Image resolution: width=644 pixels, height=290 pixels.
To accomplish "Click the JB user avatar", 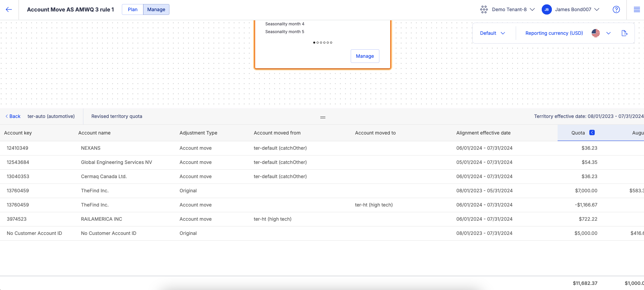I will [546, 9].
